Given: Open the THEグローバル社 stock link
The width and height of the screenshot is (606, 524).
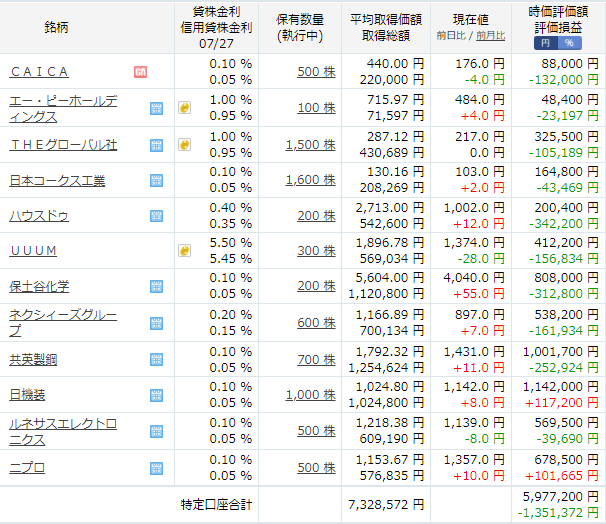Looking at the screenshot, I should pos(63,145).
